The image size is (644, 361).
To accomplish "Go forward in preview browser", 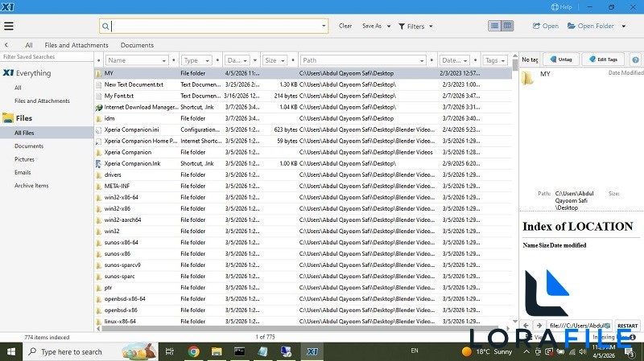I will coord(539,326).
